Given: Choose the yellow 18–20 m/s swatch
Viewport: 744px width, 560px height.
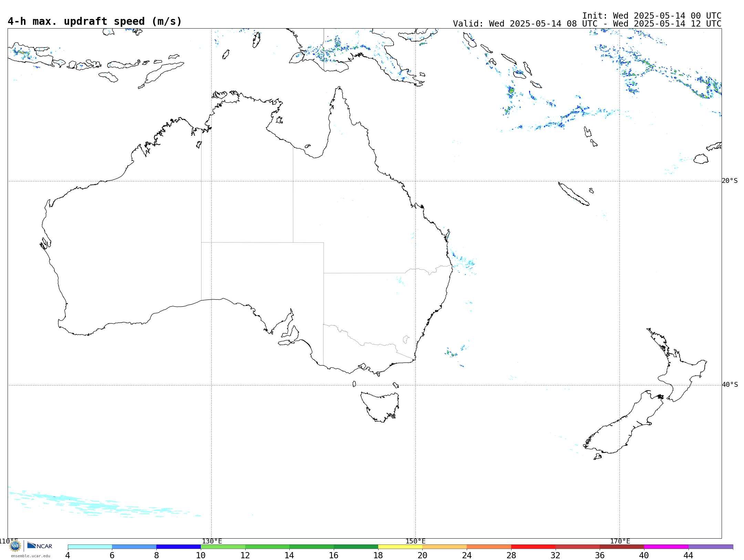Looking at the screenshot, I should click(400, 547).
